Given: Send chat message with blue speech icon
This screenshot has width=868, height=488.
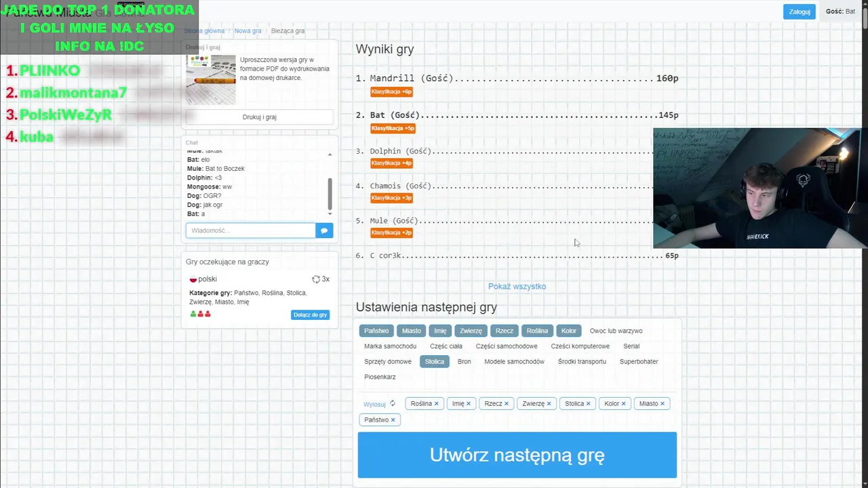Looking at the screenshot, I should point(324,230).
